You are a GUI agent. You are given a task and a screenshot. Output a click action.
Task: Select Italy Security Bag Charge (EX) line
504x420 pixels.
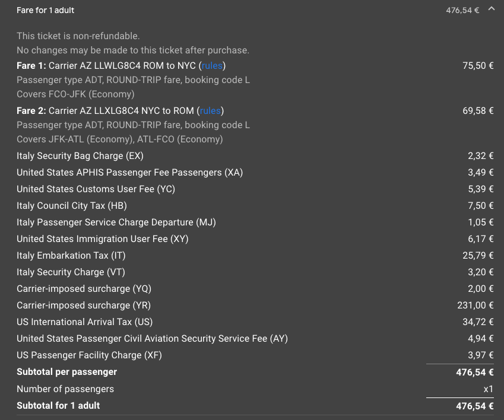point(255,156)
